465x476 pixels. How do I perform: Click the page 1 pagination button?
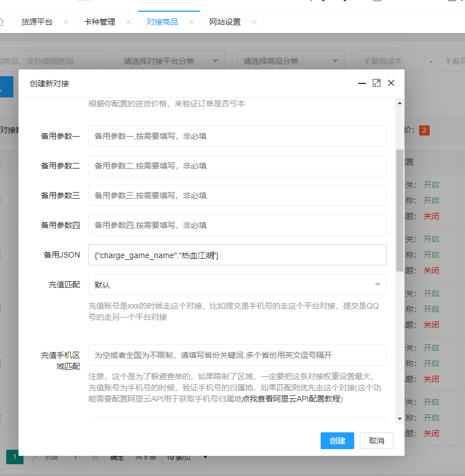click(x=15, y=457)
